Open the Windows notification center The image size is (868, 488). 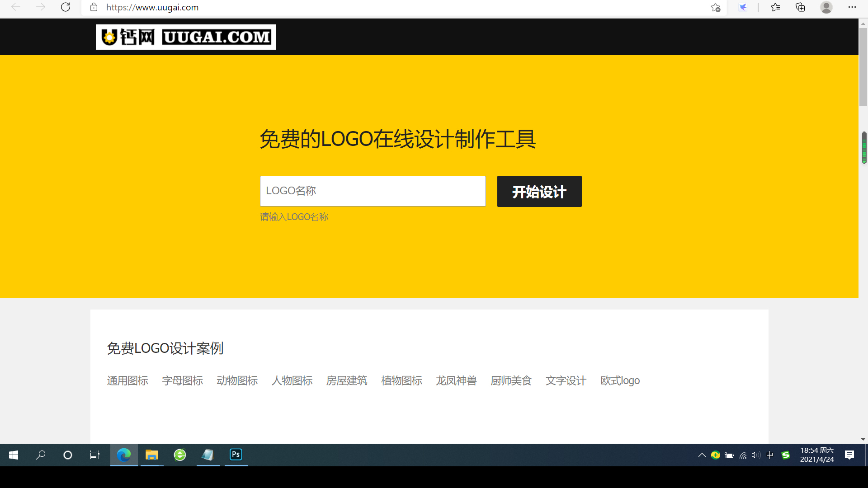849,455
